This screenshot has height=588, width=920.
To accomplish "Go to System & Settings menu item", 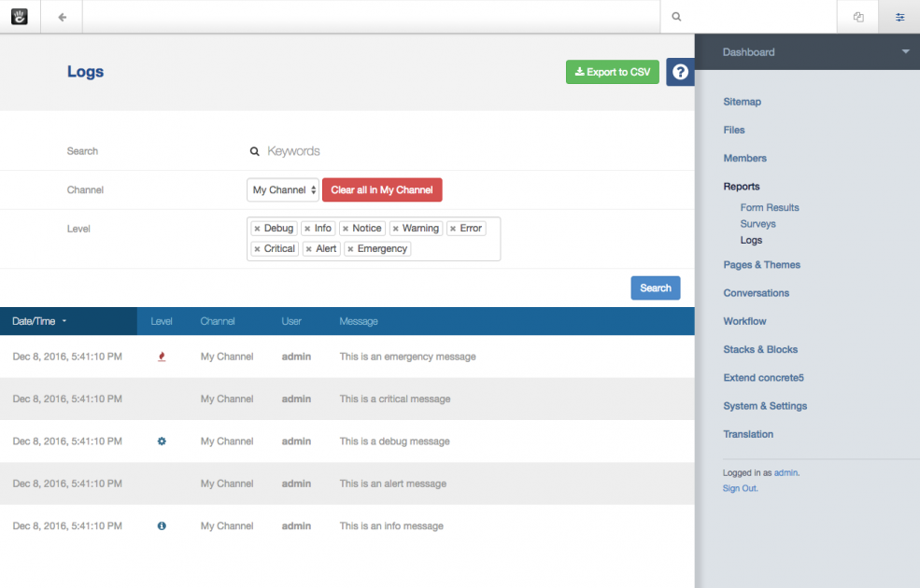I will pos(765,406).
